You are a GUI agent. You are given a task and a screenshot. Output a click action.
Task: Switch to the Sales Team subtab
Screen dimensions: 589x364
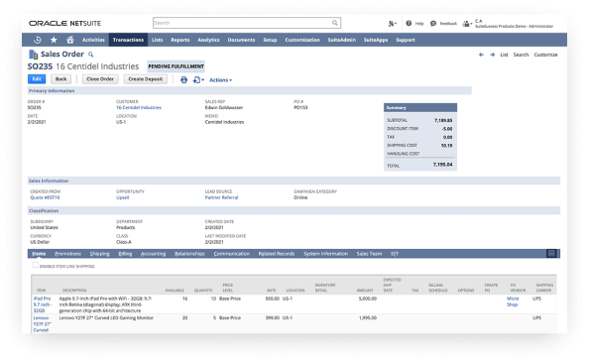pos(369,254)
